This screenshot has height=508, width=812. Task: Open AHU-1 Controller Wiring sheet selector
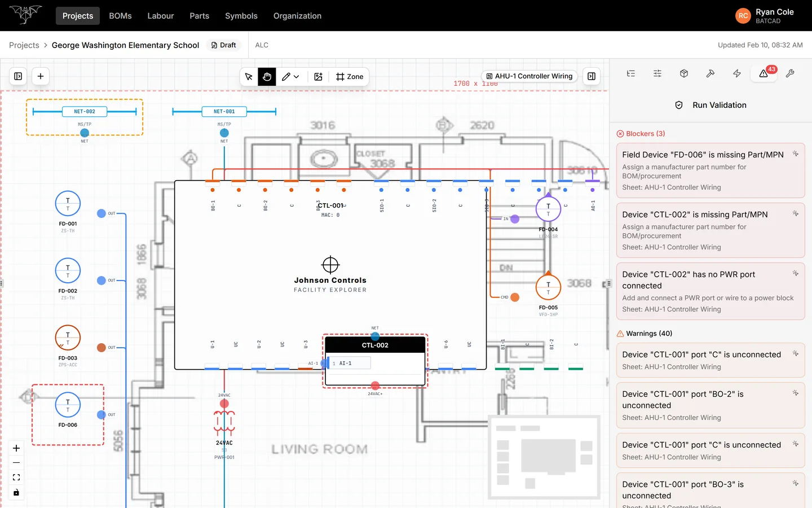point(529,76)
